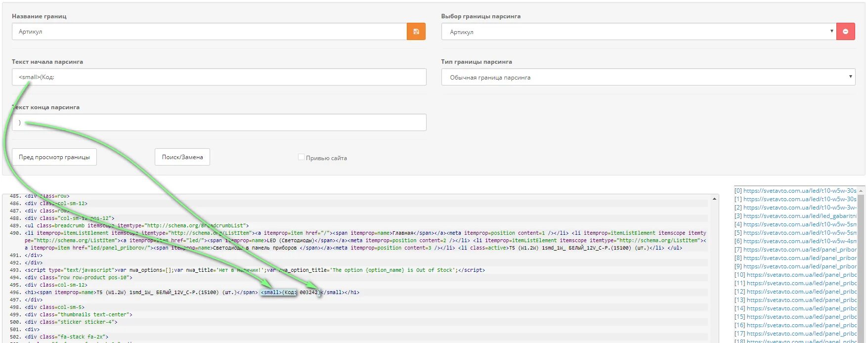This screenshot has width=868, height=343.
Task: Click the code panel scroll up arrow
Action: pos(715,199)
